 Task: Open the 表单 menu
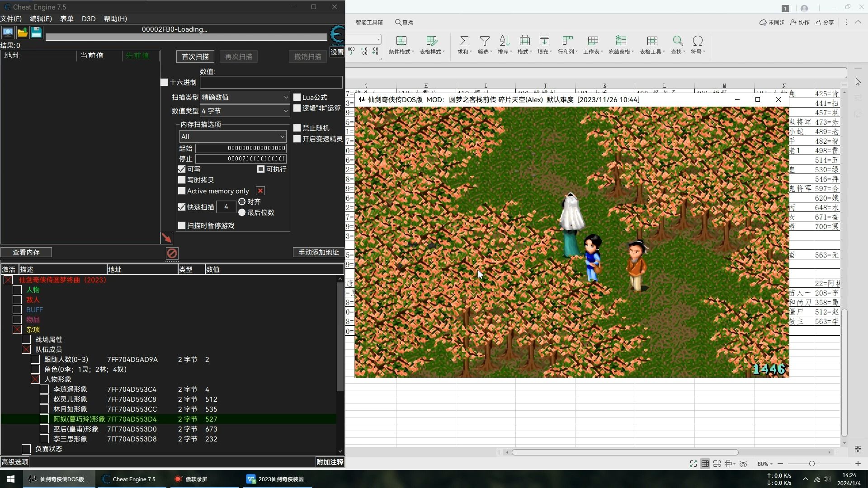click(67, 19)
